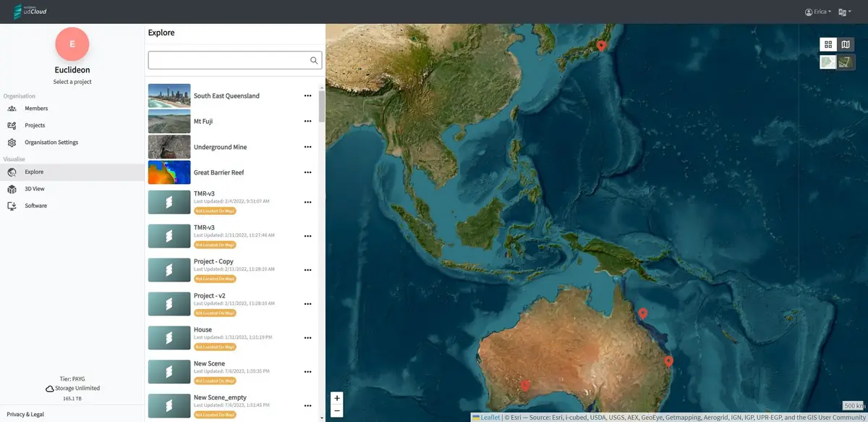This screenshot has height=422, width=868.
Task: Open options for Underground Mine
Action: click(308, 147)
